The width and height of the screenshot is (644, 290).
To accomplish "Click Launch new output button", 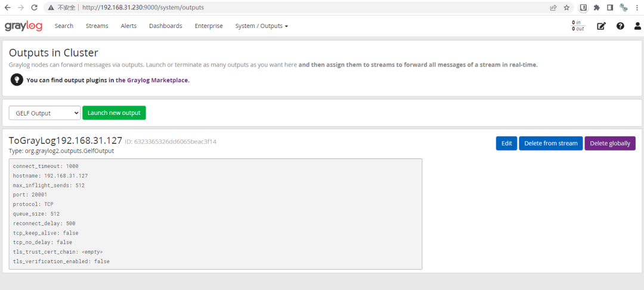I will (114, 113).
